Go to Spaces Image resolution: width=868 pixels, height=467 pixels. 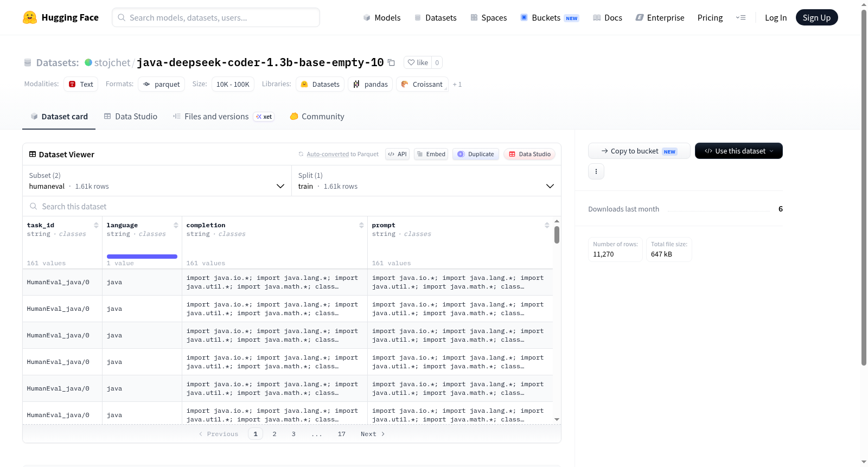(488, 17)
